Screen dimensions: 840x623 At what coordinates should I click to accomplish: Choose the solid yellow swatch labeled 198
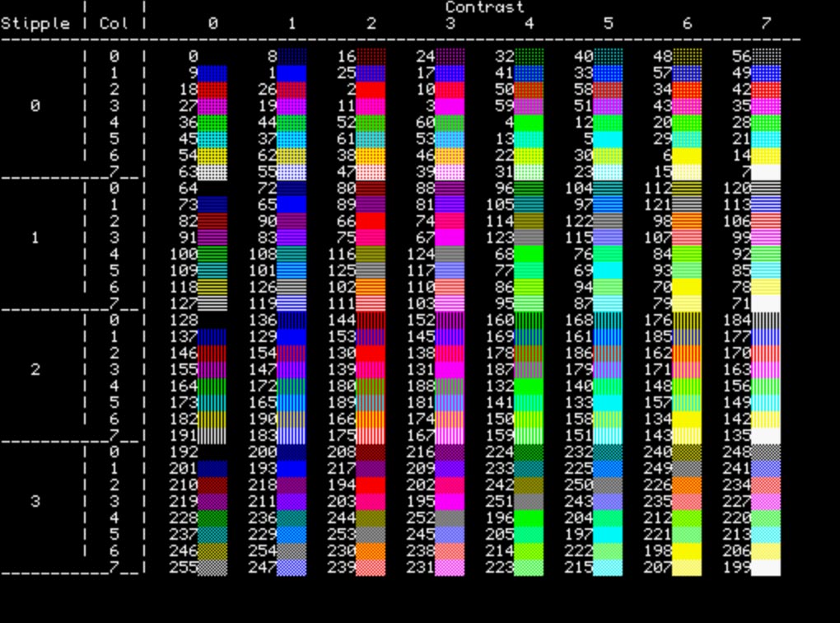pos(687,551)
